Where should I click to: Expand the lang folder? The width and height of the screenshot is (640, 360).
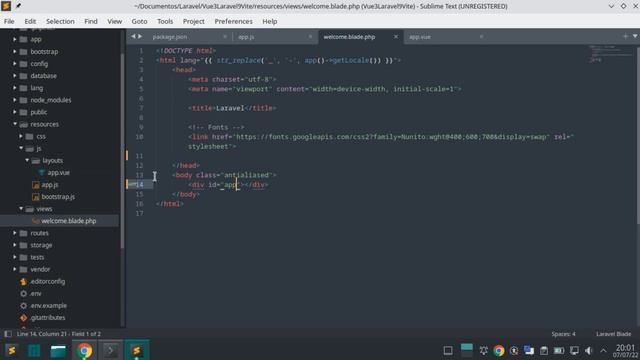(15, 88)
